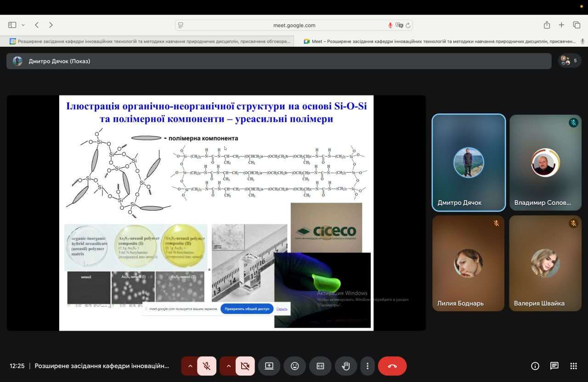Expand video settings chevron beside camera

coord(228,366)
